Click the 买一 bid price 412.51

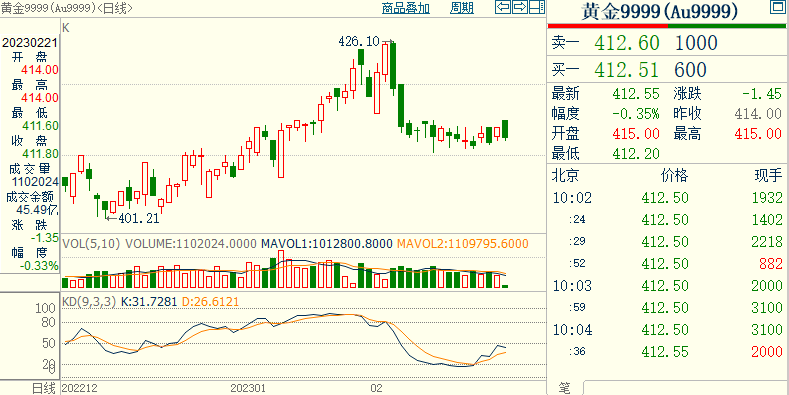(626, 70)
